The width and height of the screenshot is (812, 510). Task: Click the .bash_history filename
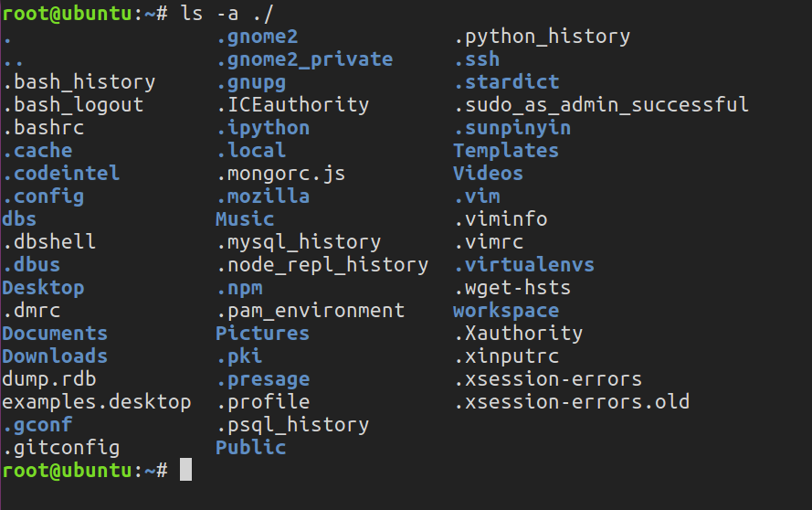[79, 82]
